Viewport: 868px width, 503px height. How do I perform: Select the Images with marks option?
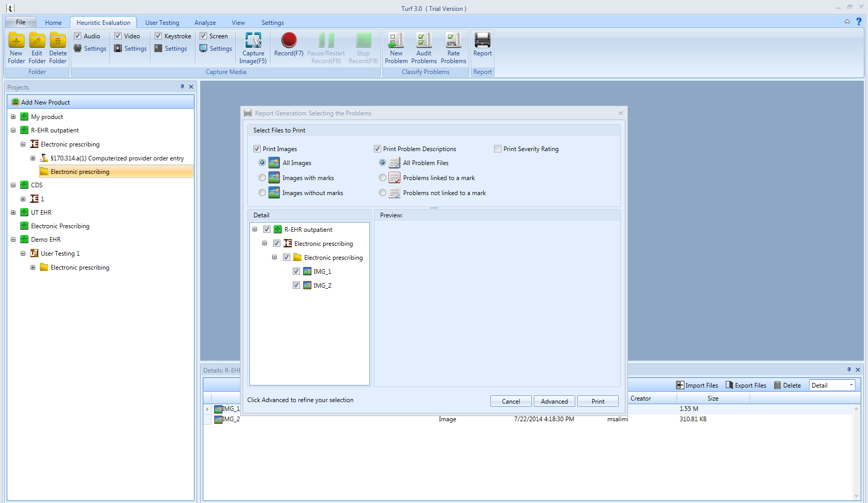(262, 178)
